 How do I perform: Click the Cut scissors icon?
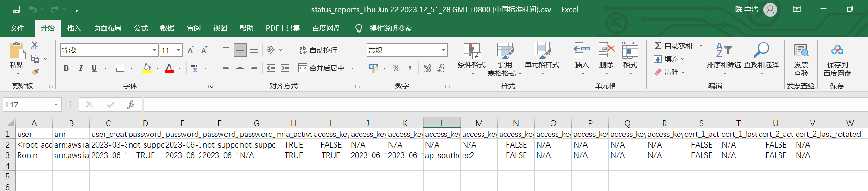click(35, 46)
